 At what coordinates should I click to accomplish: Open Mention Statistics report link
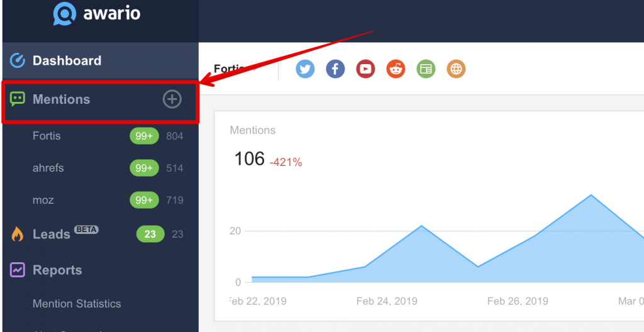click(x=77, y=304)
